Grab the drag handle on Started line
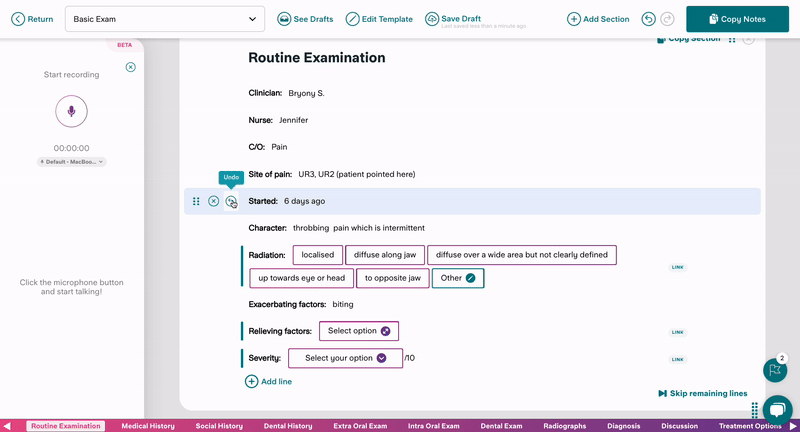The width and height of the screenshot is (800, 432). pyautogui.click(x=196, y=201)
